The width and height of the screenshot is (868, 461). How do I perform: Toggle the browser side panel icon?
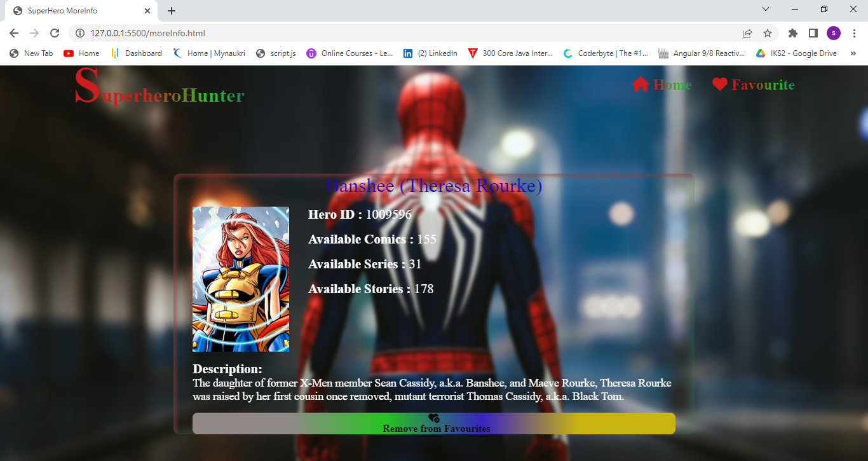pyautogui.click(x=813, y=32)
